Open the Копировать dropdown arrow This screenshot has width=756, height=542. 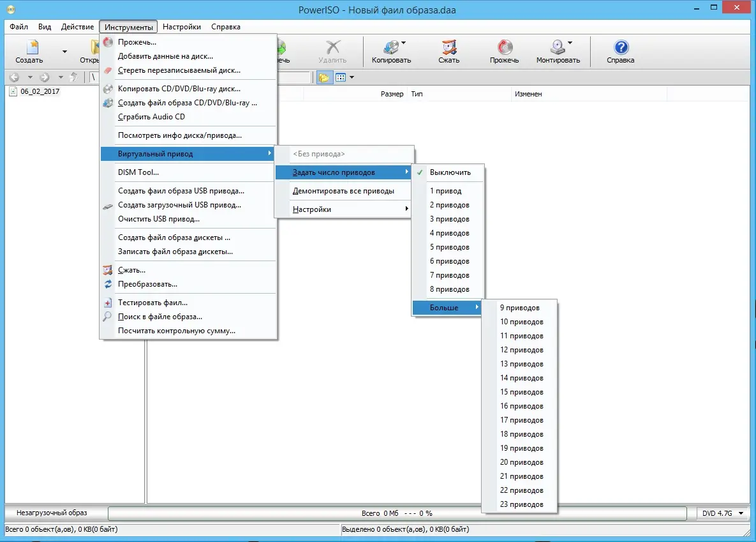tap(404, 43)
